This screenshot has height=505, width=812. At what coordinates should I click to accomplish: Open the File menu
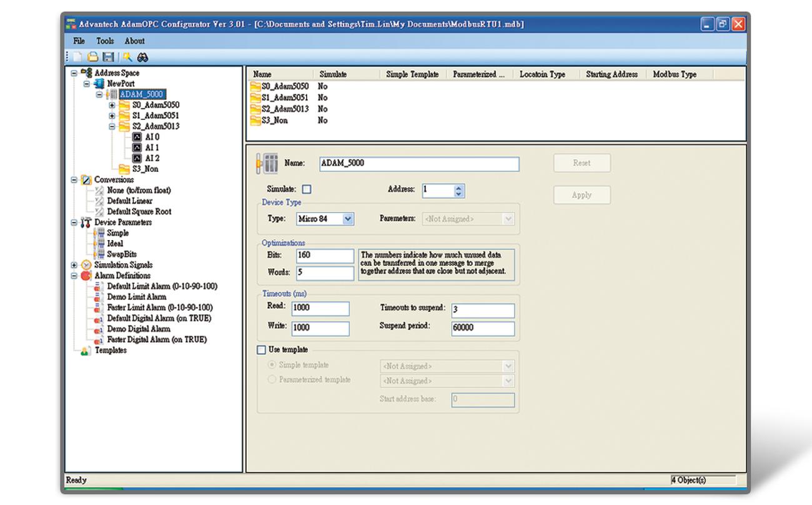point(79,41)
